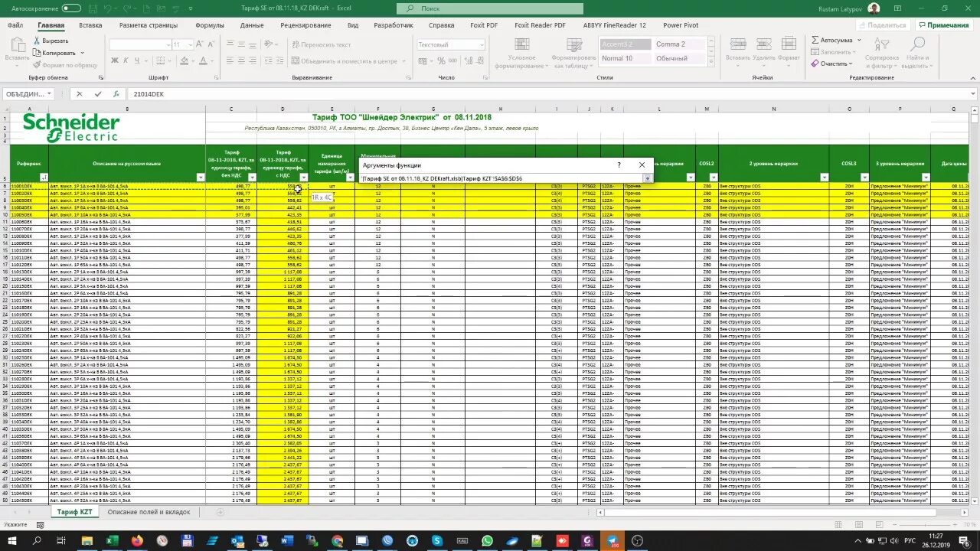Confirm formula entry with checkmark
Image resolution: width=980 pixels, height=551 pixels.
(x=98, y=94)
